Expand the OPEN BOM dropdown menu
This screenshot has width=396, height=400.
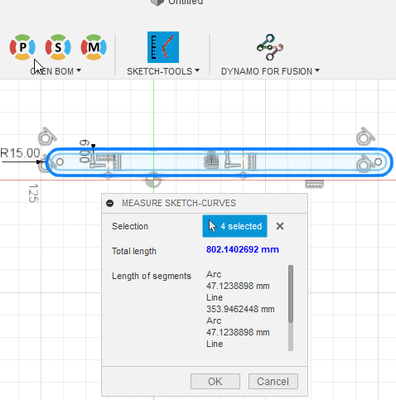tap(55, 71)
